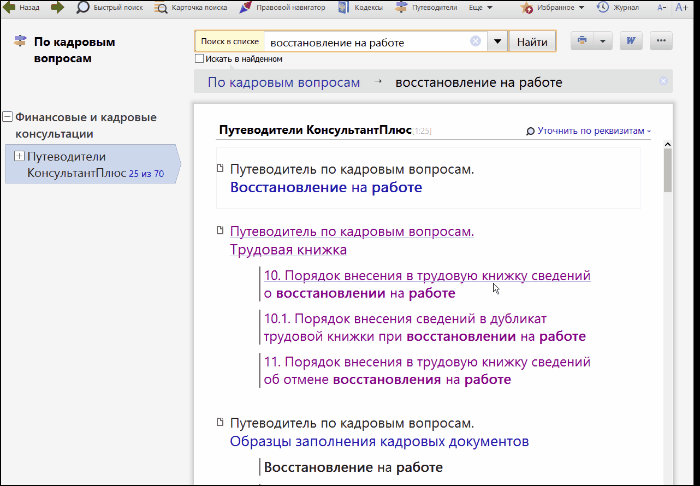Open the more options ellipsis button
Image resolution: width=700 pixels, height=486 pixels.
tap(661, 41)
